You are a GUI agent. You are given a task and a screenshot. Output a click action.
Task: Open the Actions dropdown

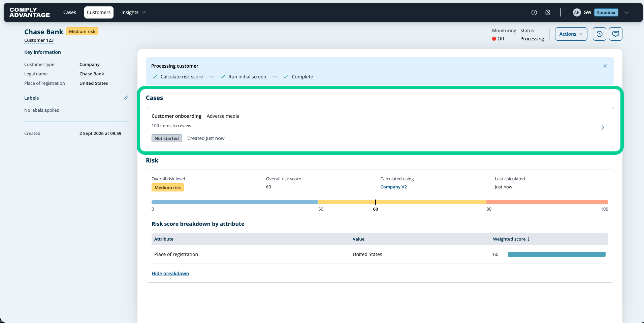click(571, 34)
